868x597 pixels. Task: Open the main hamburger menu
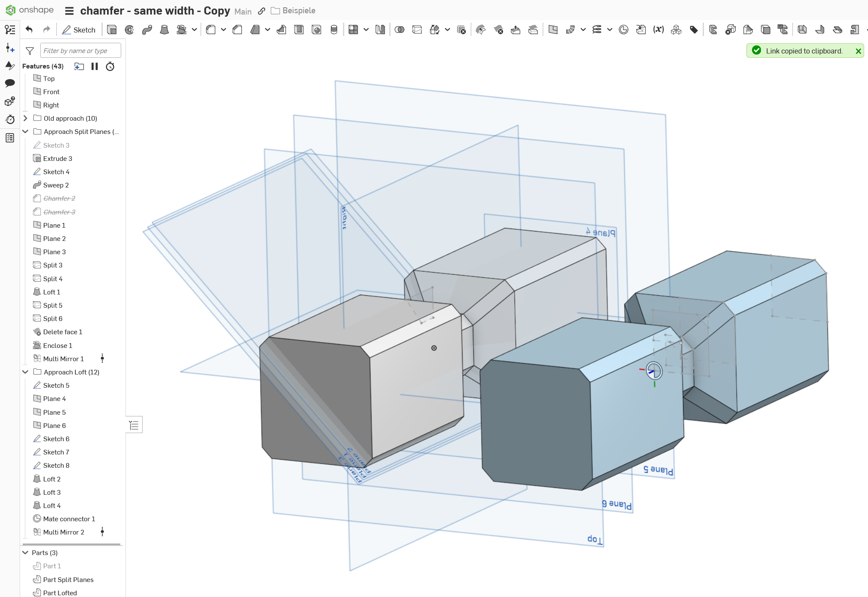69,11
